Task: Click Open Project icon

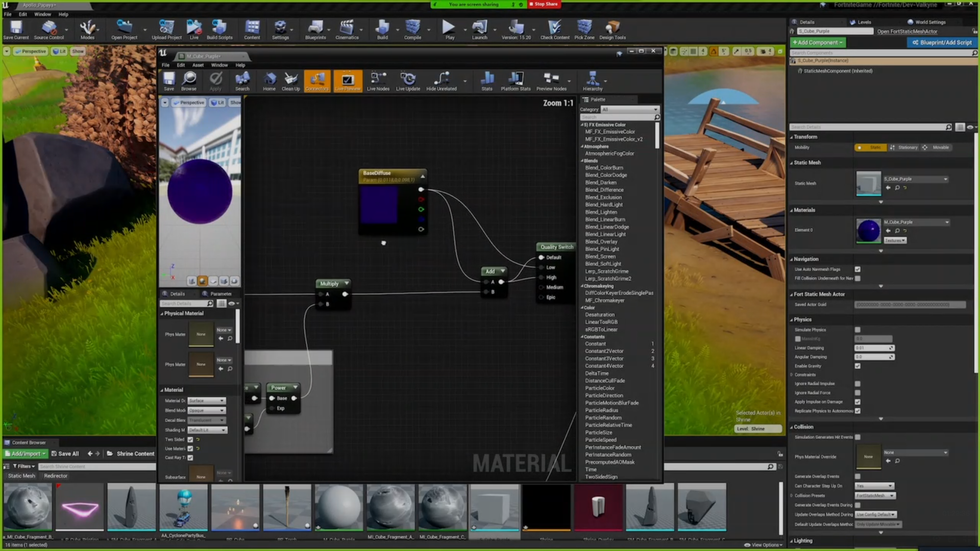Action: click(124, 30)
